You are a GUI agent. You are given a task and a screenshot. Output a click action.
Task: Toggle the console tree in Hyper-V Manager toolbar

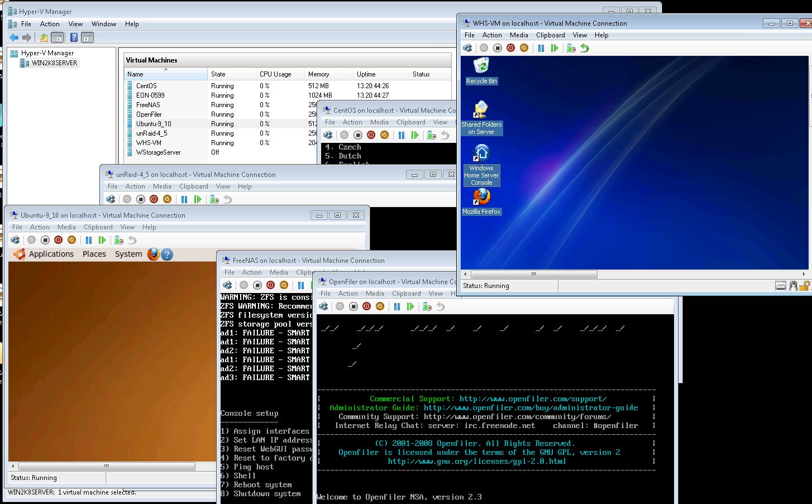[57, 38]
